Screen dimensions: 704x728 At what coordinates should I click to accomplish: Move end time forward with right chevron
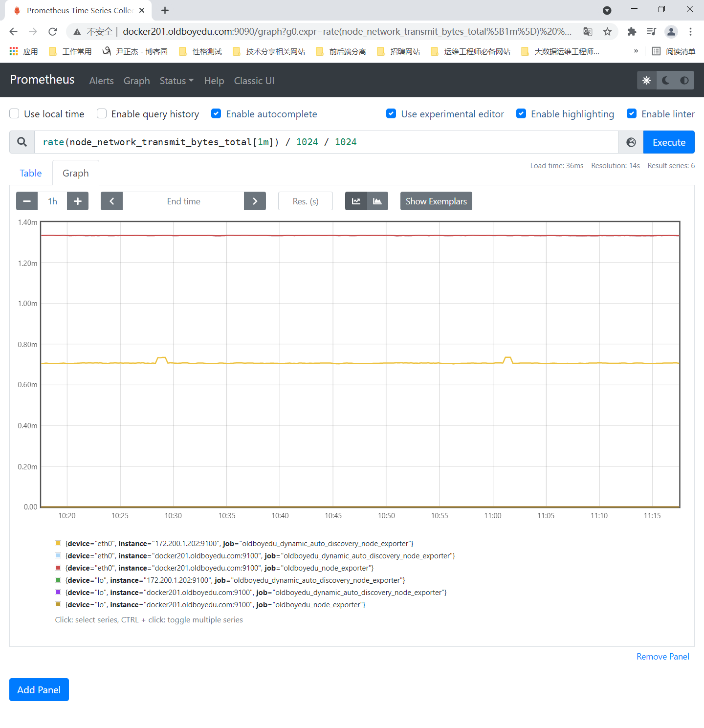255,201
